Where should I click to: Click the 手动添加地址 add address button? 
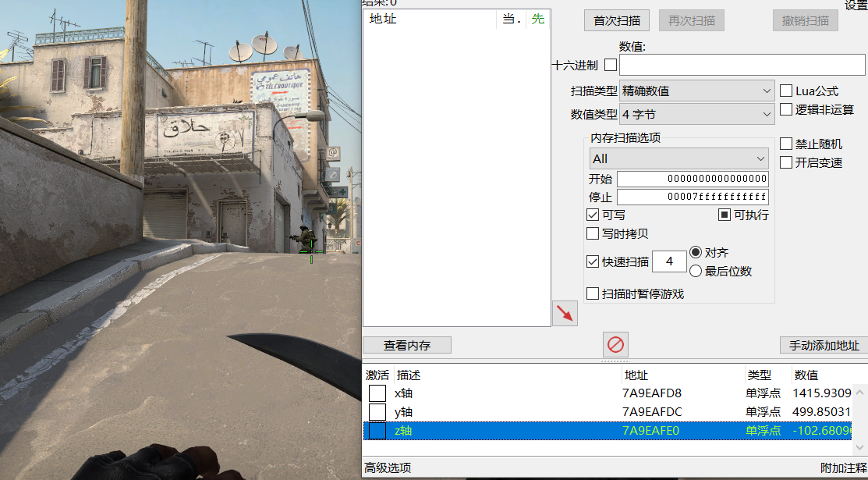click(x=823, y=344)
